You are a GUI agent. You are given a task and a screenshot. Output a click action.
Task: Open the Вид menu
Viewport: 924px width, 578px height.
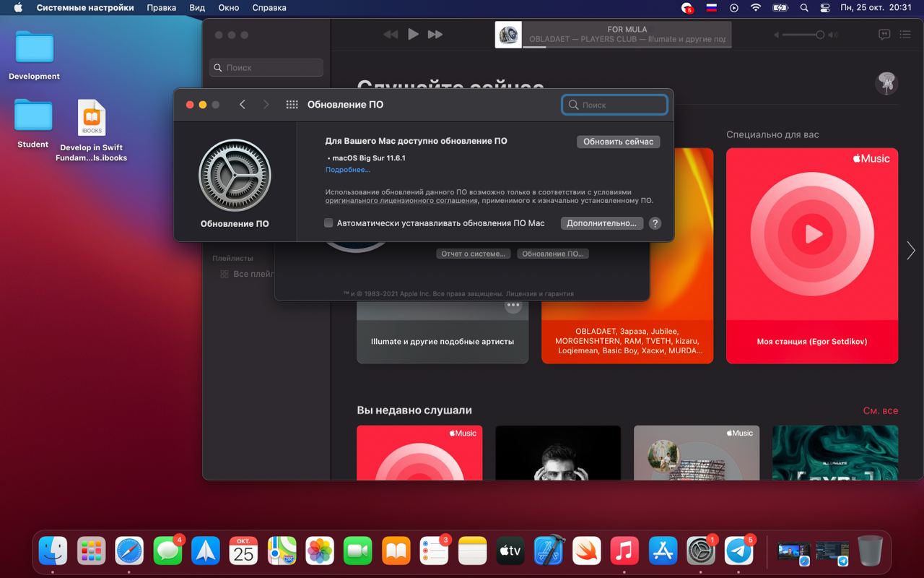point(197,8)
